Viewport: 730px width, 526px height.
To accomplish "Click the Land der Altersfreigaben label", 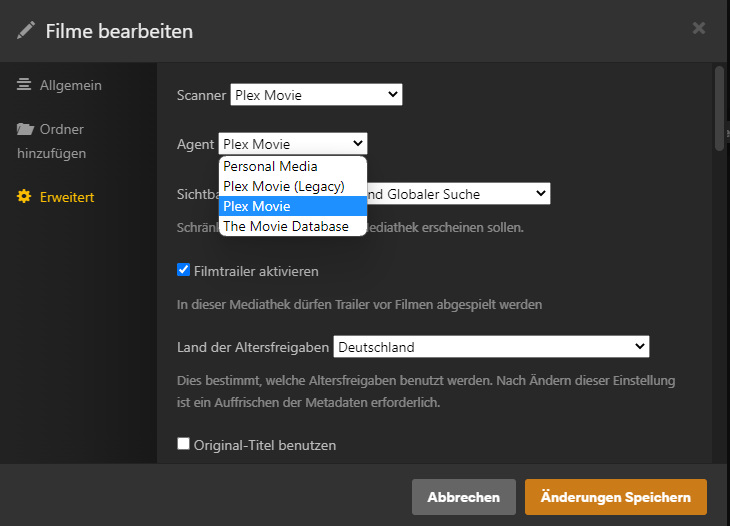I will coord(253,347).
